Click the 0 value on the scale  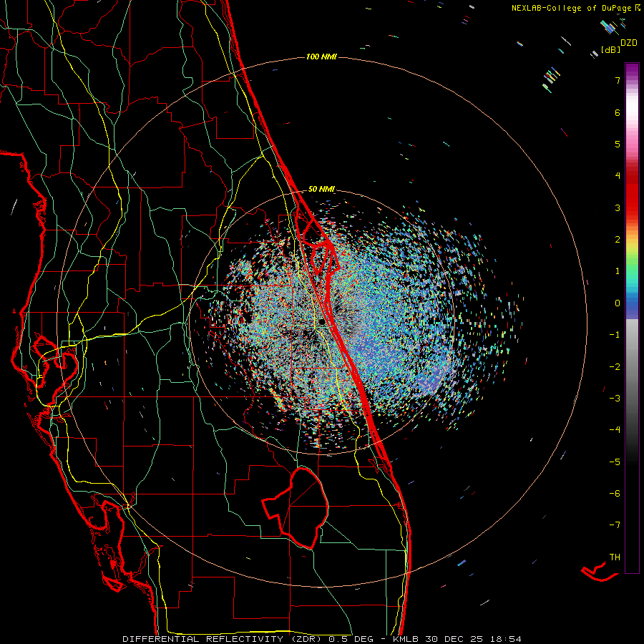click(618, 303)
